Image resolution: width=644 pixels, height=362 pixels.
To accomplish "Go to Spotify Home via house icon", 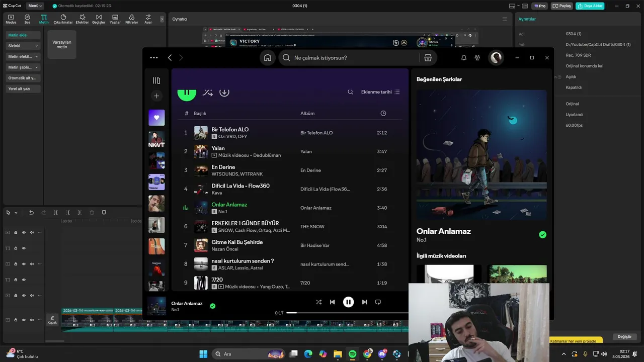I will click(x=268, y=58).
